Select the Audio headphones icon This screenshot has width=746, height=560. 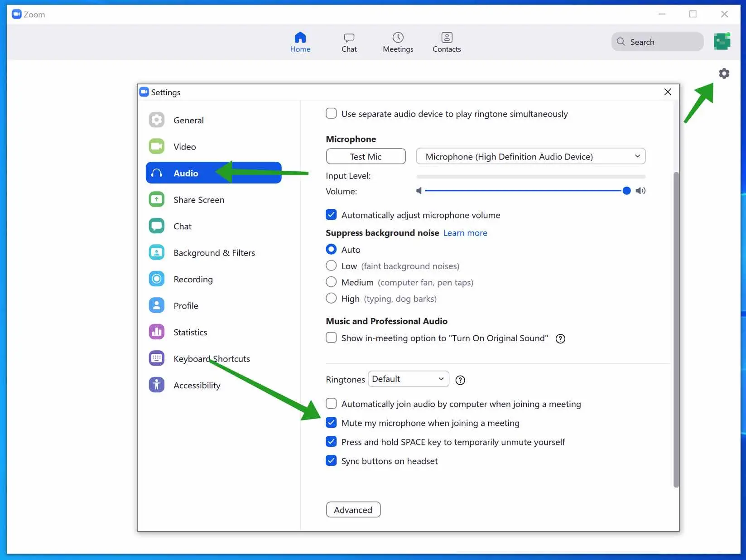(x=157, y=173)
